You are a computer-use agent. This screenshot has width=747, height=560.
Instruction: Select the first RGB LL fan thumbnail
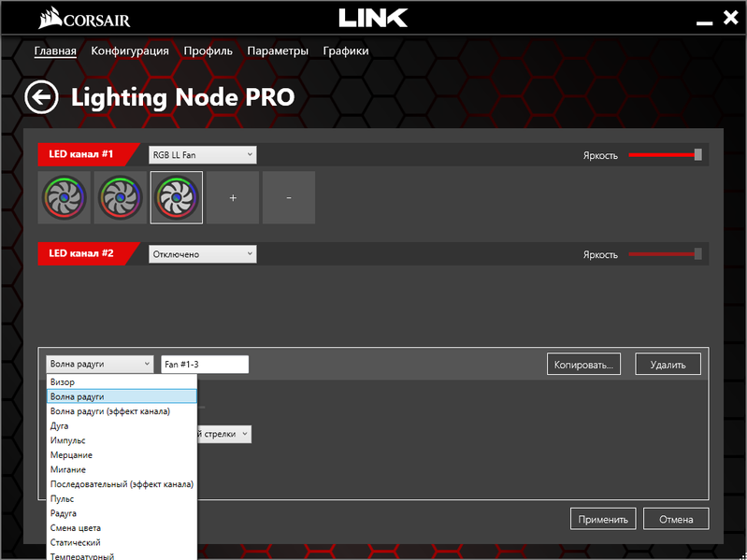click(x=65, y=197)
